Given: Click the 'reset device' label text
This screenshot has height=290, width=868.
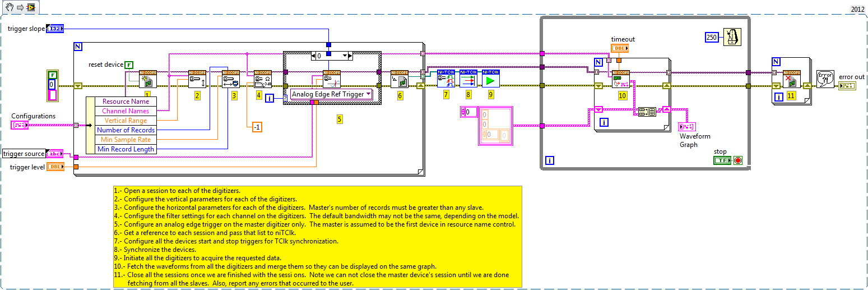Looking at the screenshot, I should (x=105, y=65).
